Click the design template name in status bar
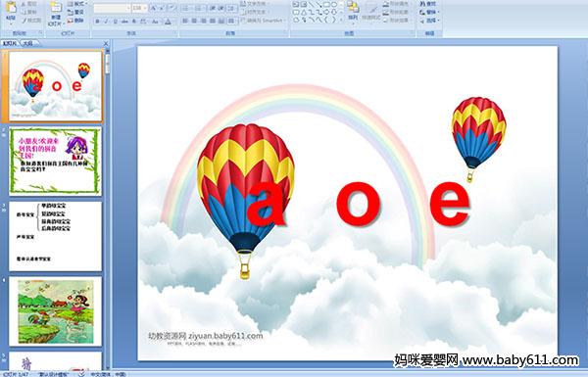The height and width of the screenshot is (377, 588). click(54, 374)
